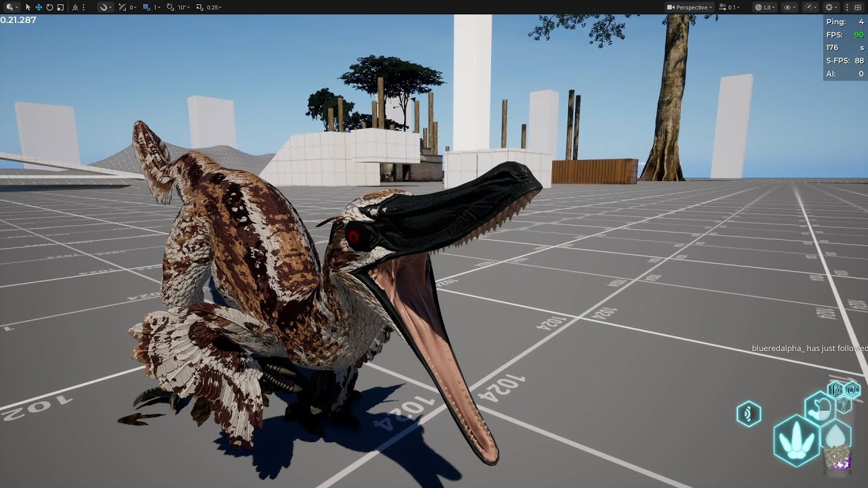Viewport: 868px width, 488px height.
Task: Open performance and scalability menu
Action: click(810, 7)
